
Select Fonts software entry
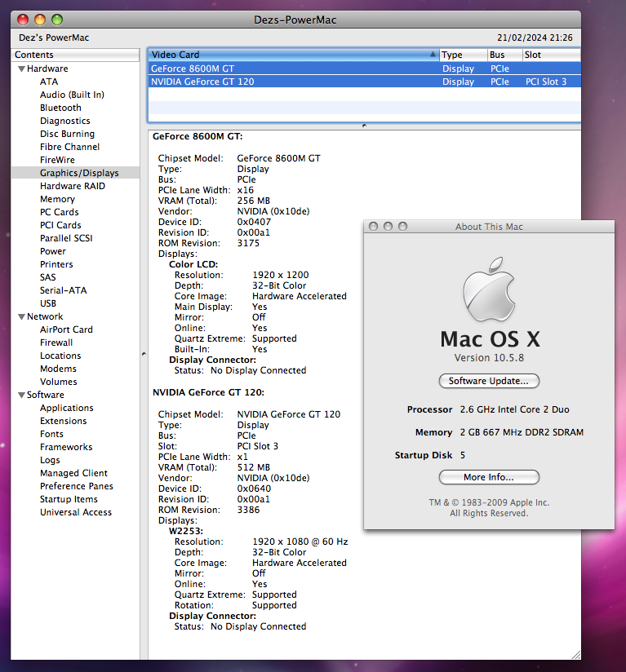[51, 434]
